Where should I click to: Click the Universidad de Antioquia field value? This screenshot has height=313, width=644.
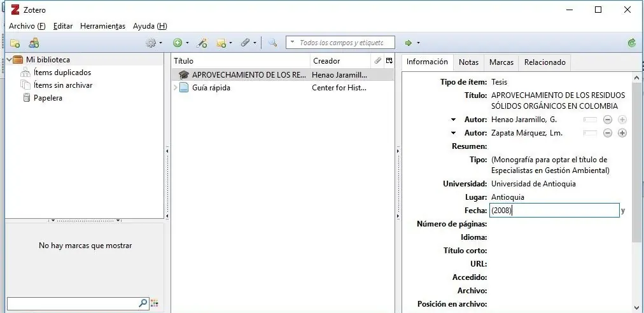pos(533,184)
